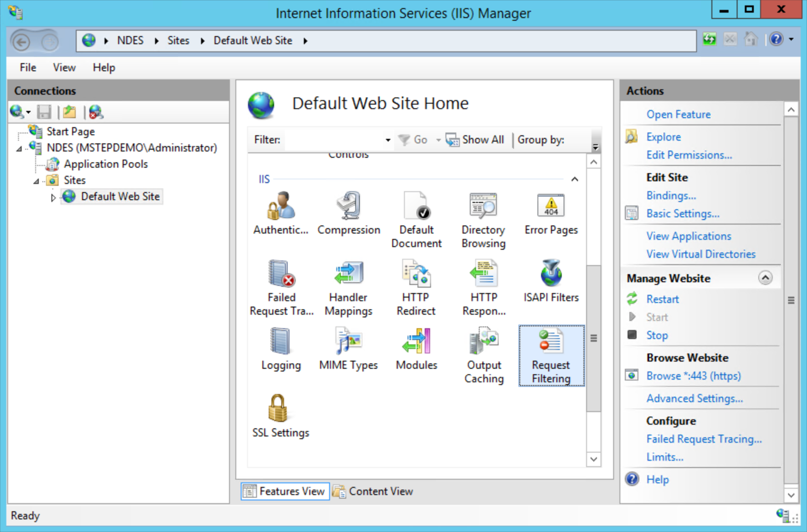The image size is (807, 532).
Task: Open Basic Settings link
Action: click(x=683, y=214)
